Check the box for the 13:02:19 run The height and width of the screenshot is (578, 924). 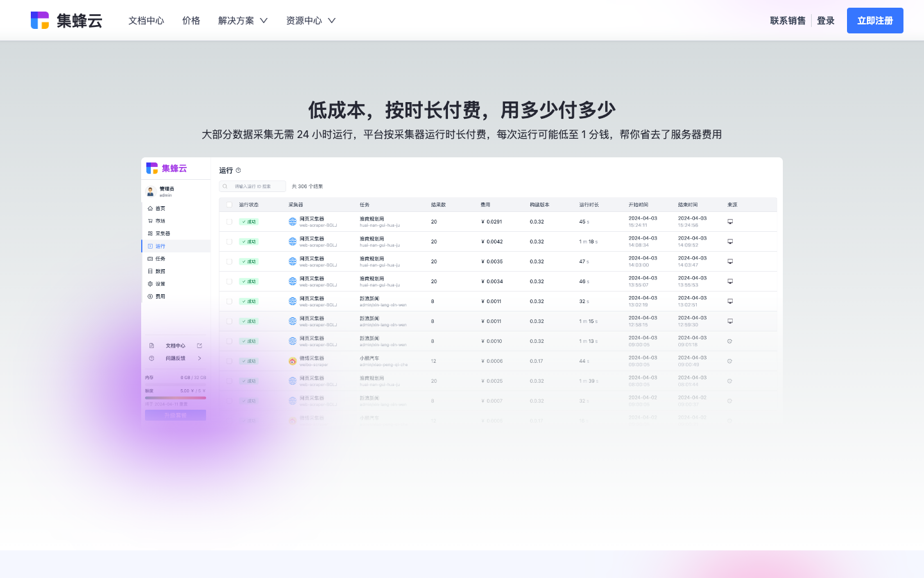point(229,301)
